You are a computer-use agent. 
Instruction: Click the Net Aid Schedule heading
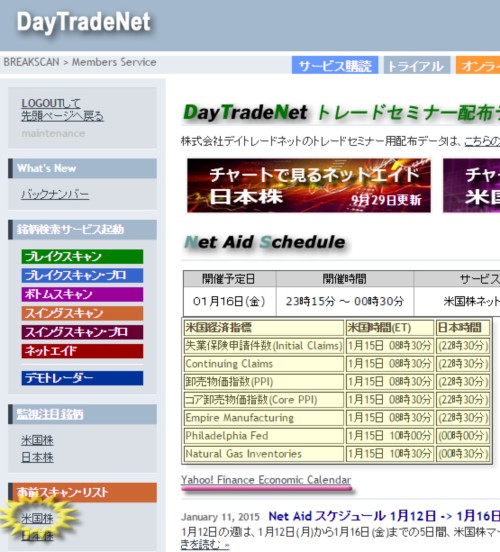click(265, 242)
